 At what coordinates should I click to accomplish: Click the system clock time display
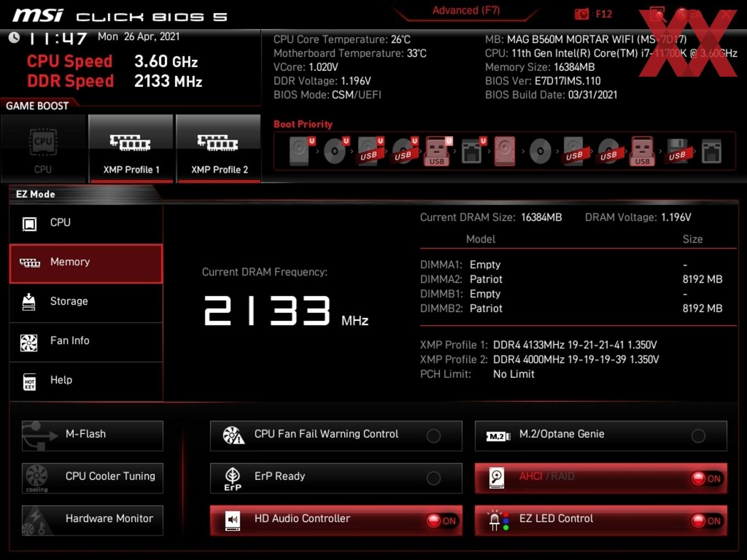58,38
